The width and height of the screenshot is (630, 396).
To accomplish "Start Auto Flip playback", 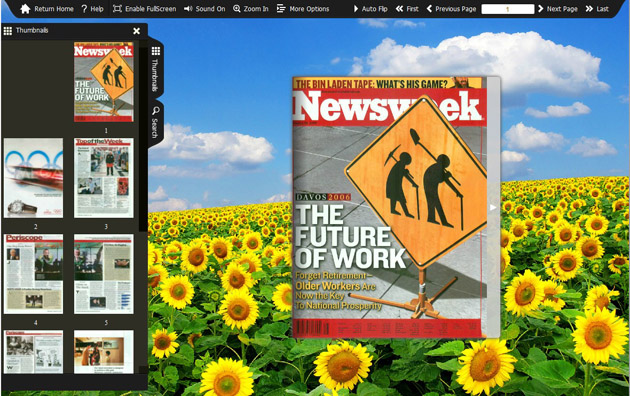I will pos(370,8).
